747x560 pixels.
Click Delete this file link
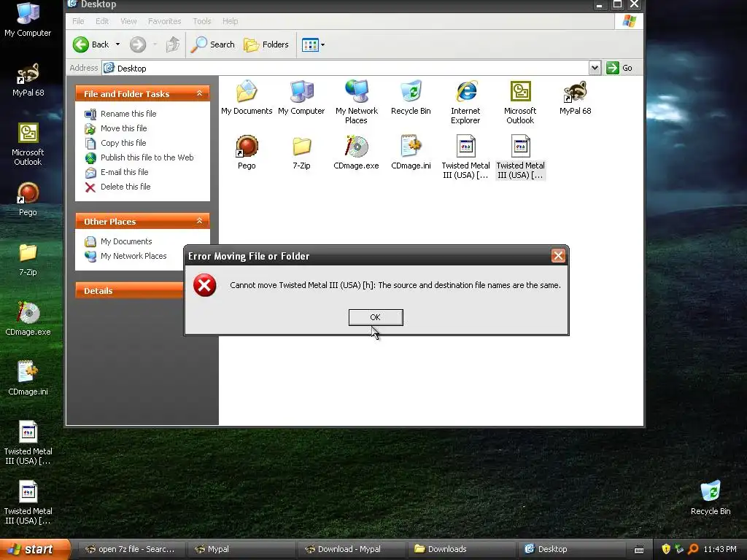click(125, 187)
